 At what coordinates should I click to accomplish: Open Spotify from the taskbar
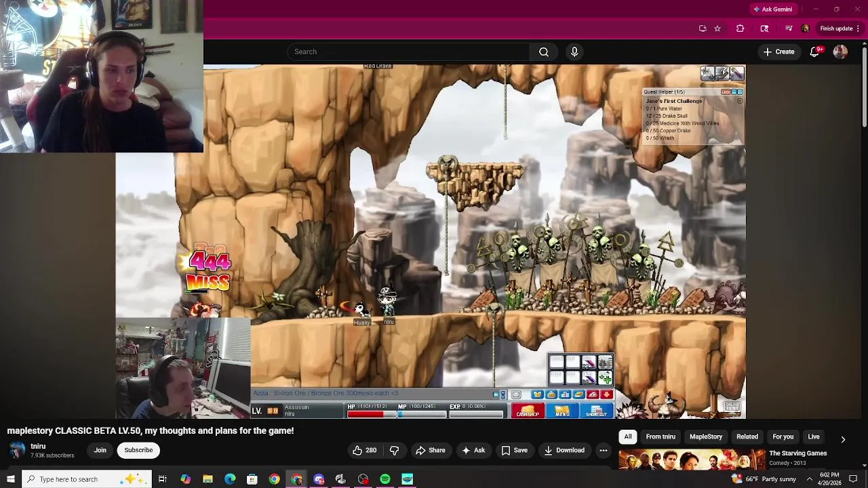pos(385,479)
